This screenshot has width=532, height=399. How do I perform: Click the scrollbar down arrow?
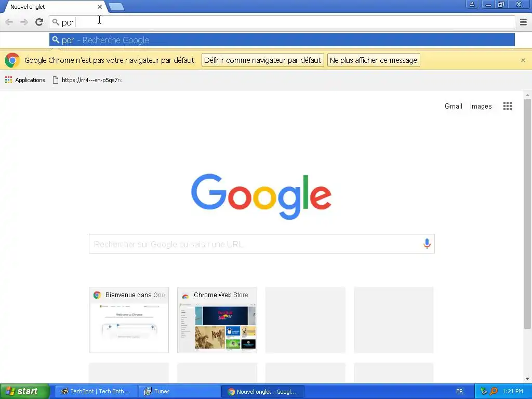coord(528,379)
